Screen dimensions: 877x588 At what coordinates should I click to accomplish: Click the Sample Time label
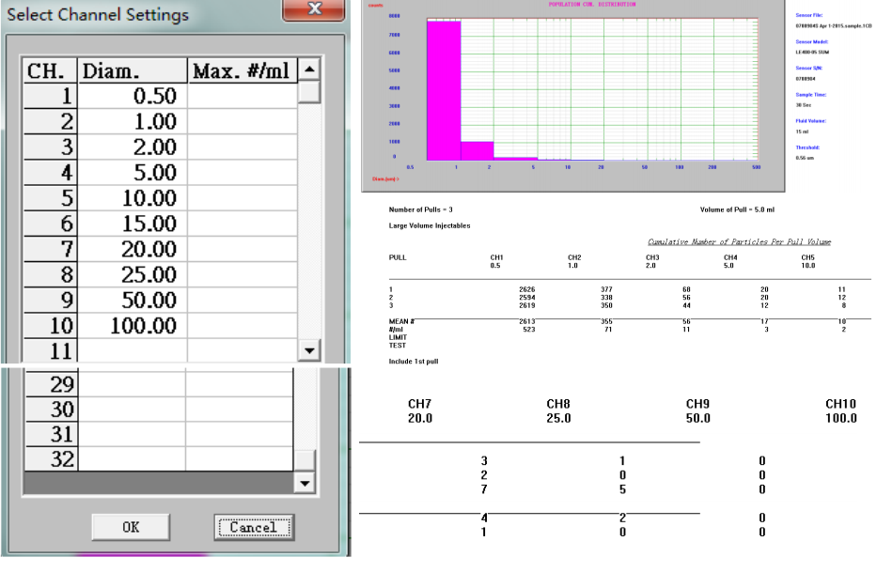click(x=811, y=95)
